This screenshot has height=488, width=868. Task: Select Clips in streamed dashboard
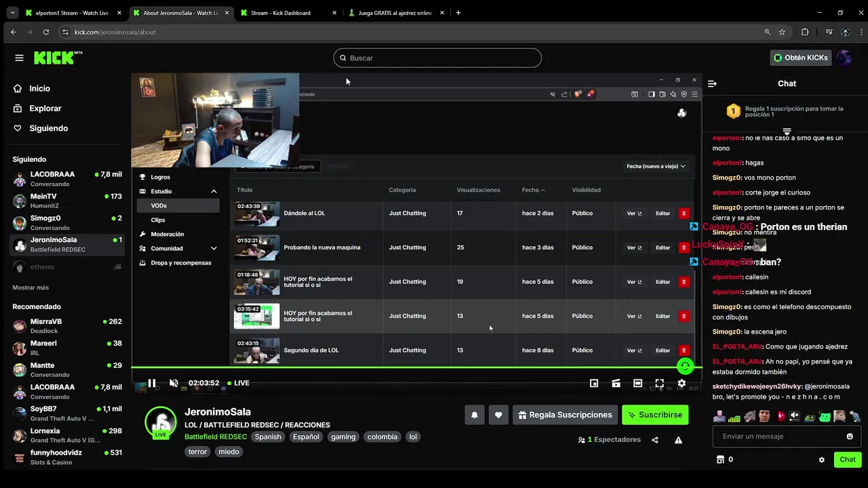pyautogui.click(x=158, y=220)
